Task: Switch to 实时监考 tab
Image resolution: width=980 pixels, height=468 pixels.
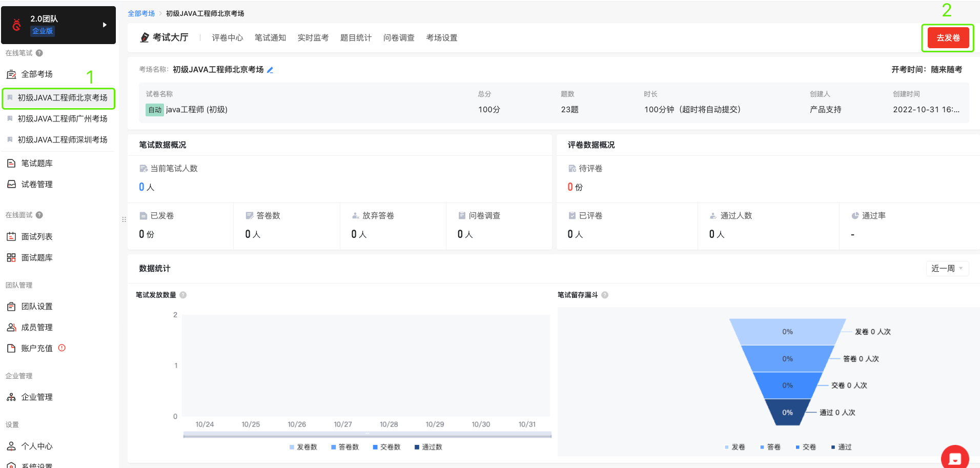Action: coord(313,38)
